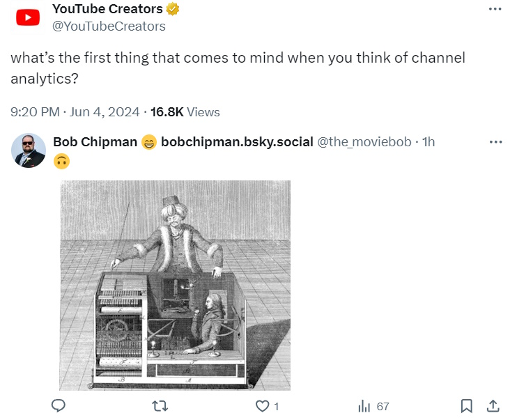Open the Mechanical Turk engraving image
This screenshot has width=517, height=420.
175,285
